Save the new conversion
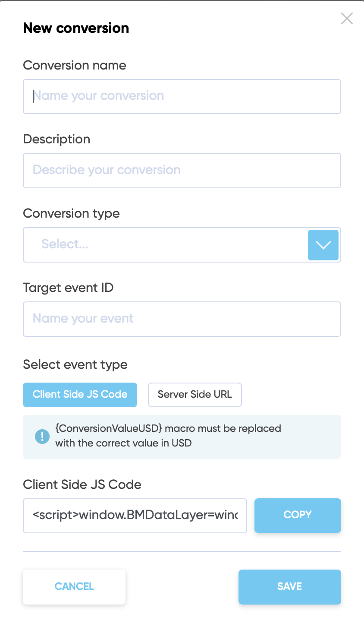The width and height of the screenshot is (364, 627). (289, 586)
